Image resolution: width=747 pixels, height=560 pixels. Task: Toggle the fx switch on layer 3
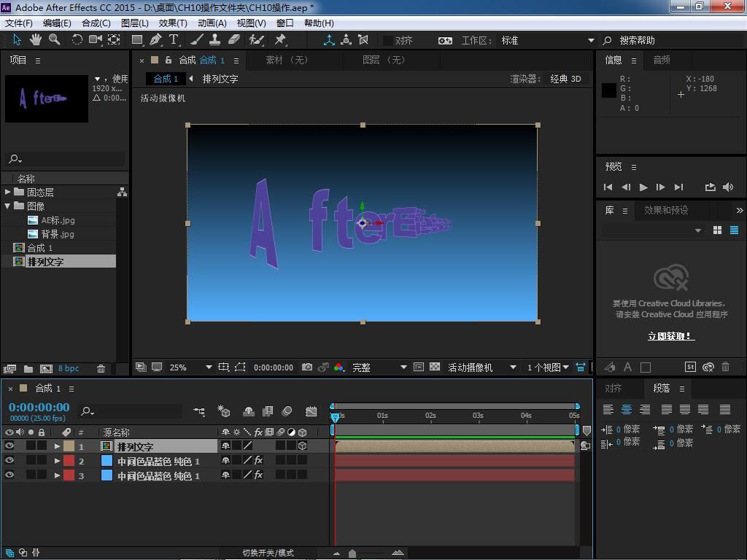click(x=258, y=475)
